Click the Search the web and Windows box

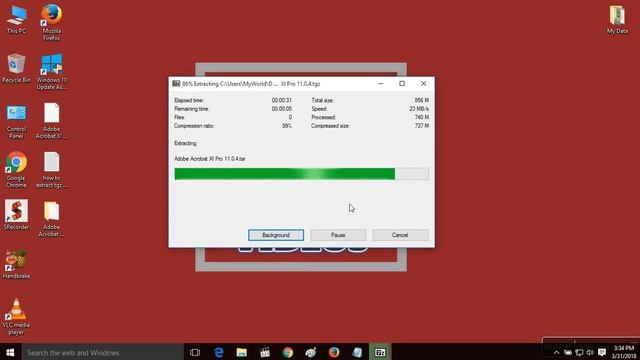102,352
